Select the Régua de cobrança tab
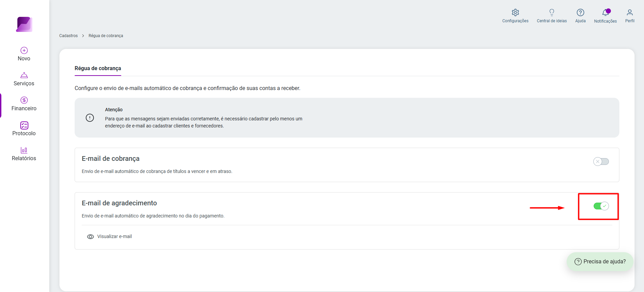Viewport: 644px width, 292px height. coord(98,68)
